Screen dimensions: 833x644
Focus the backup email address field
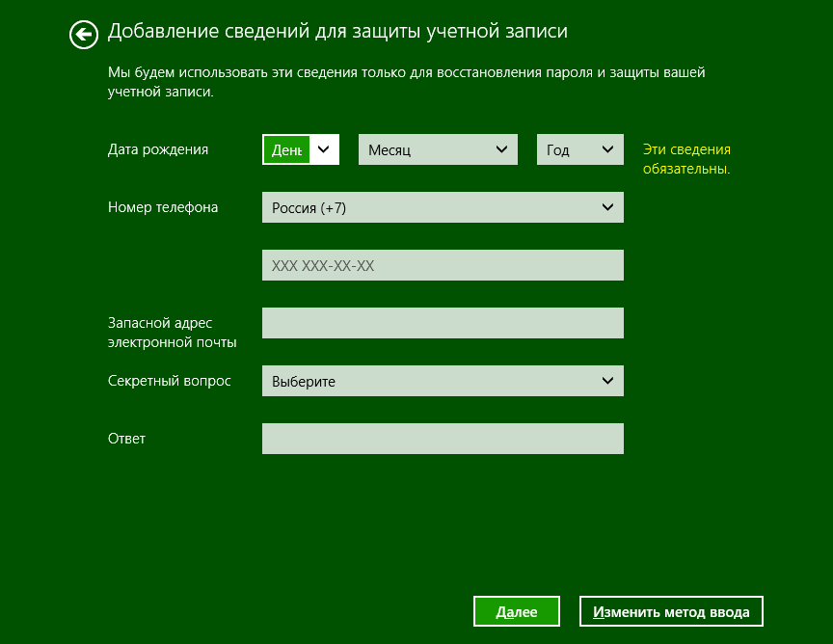[443, 323]
